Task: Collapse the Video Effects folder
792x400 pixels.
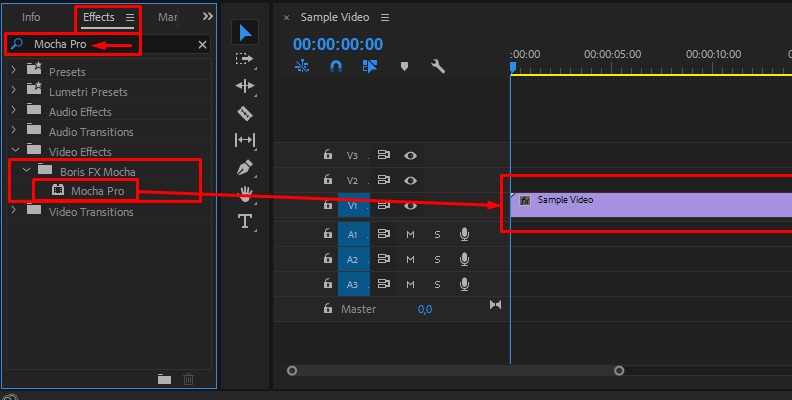Action: pos(15,150)
